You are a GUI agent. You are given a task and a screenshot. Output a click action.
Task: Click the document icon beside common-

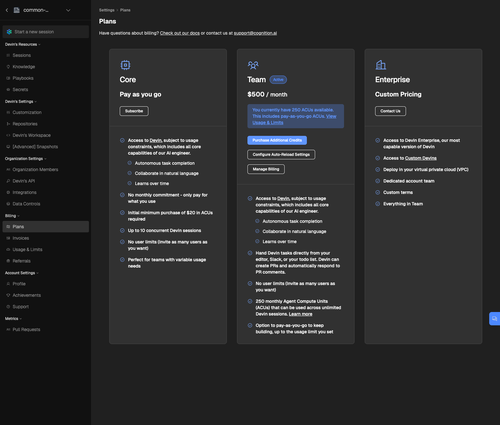point(16,10)
